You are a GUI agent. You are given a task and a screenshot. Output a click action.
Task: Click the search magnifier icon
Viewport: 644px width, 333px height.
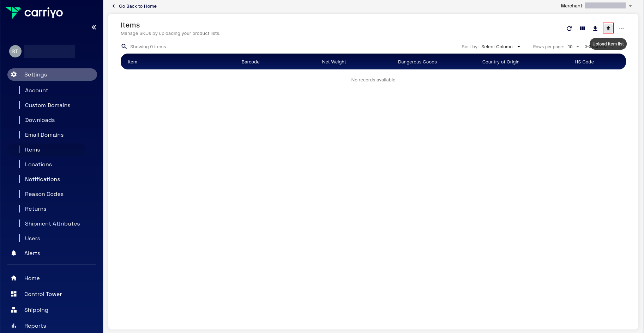tap(124, 47)
